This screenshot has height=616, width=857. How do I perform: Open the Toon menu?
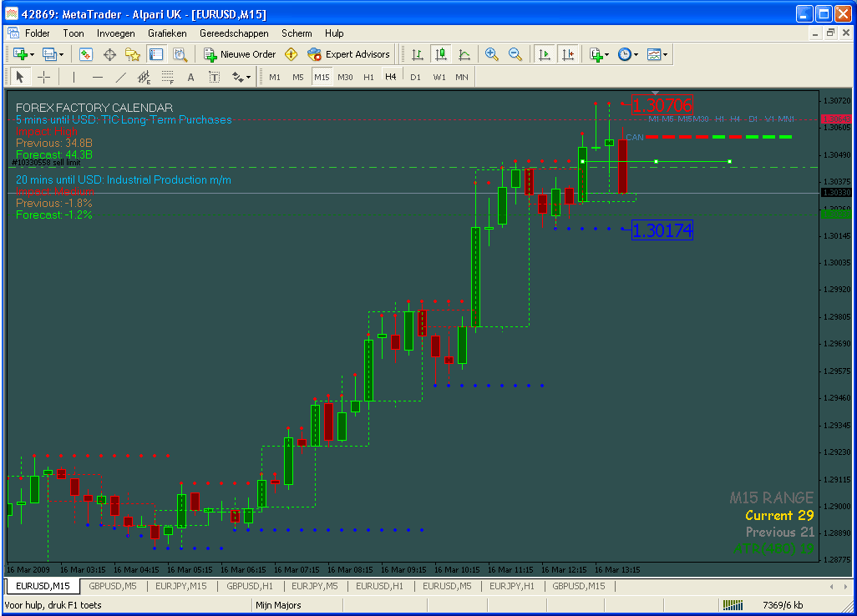tap(74, 33)
